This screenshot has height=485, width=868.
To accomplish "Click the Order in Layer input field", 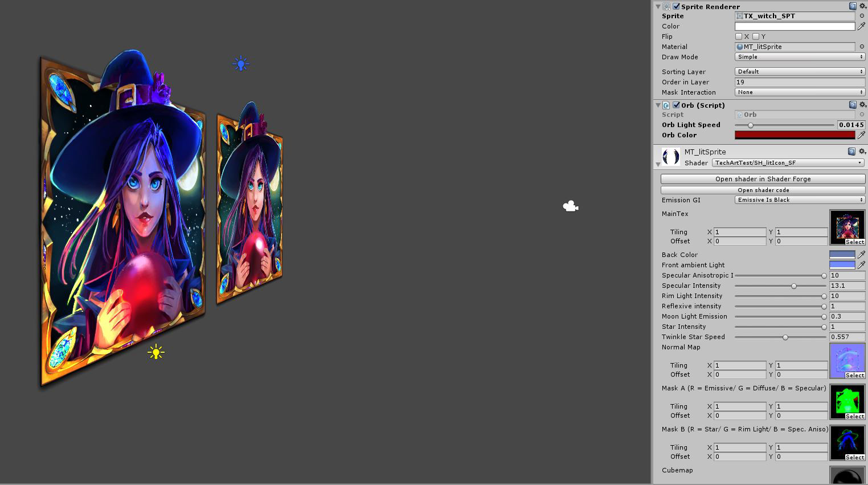I will tap(800, 82).
